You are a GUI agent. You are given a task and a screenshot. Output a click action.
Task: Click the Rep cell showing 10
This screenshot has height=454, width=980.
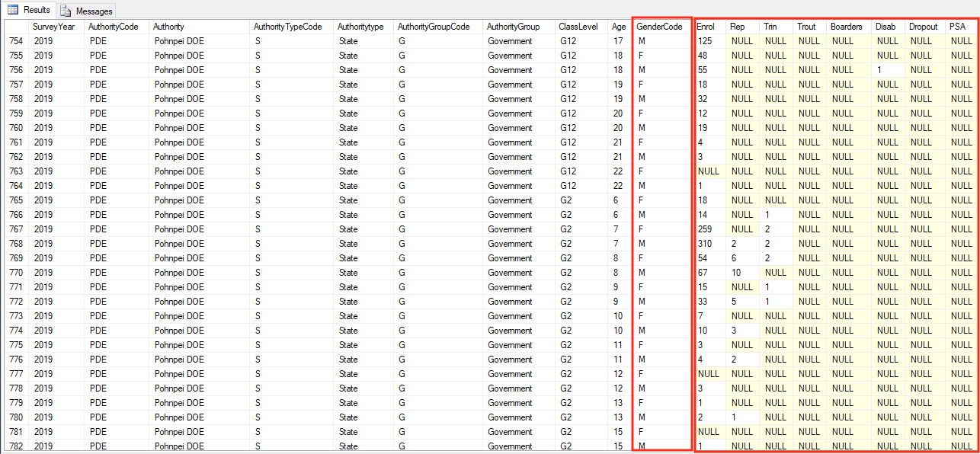point(736,273)
